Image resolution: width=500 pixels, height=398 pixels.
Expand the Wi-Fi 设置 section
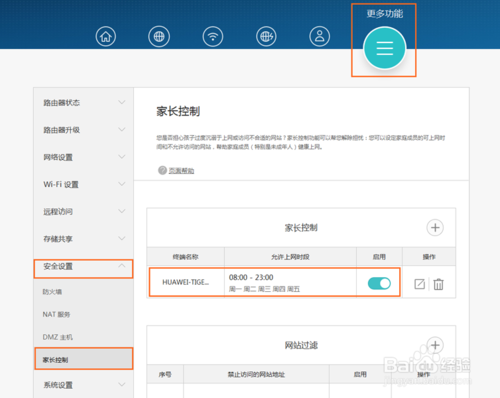(x=83, y=184)
